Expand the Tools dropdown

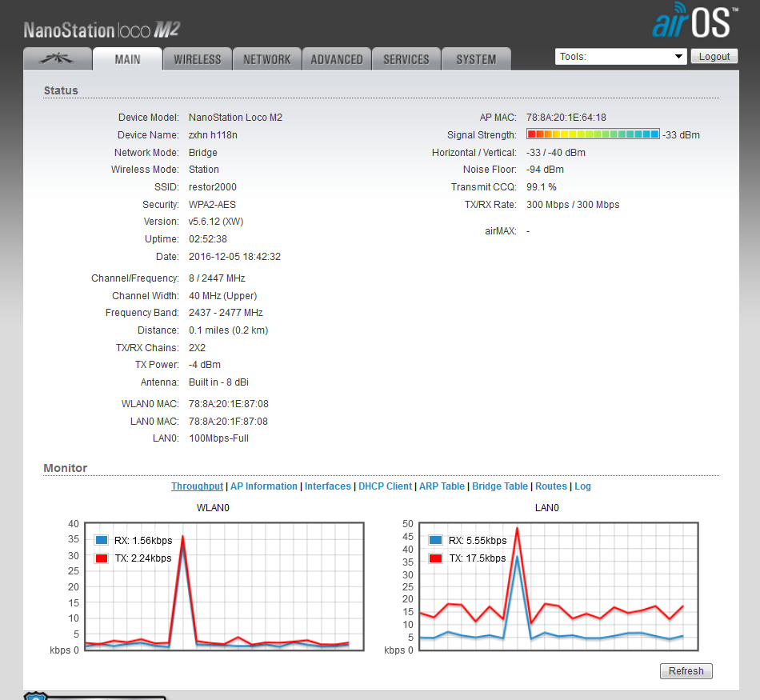pos(621,57)
